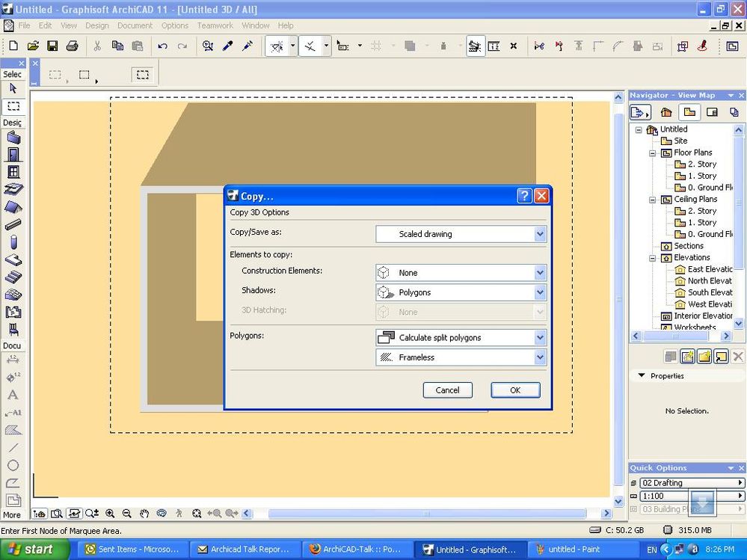Image resolution: width=747 pixels, height=560 pixels.
Task: Collapse the Elevations tree node
Action: (x=653, y=258)
